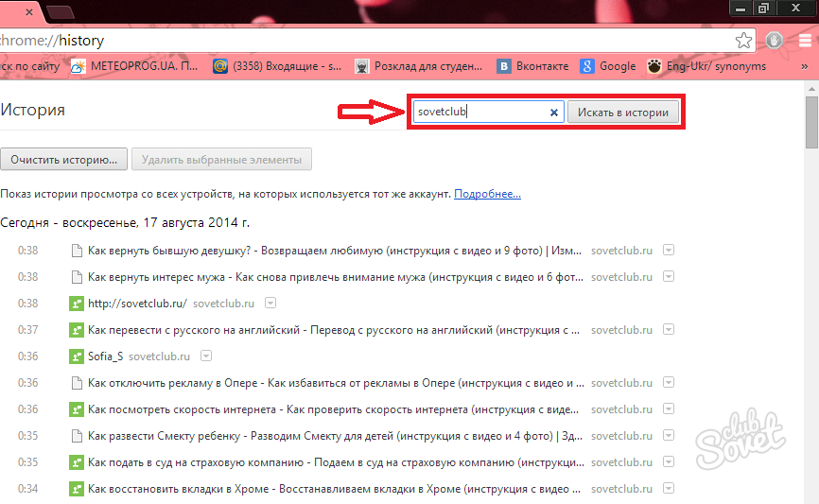Click the page icon of 'Как отключить рекламу в Опере'
The height and width of the screenshot is (504, 819).
77,383
